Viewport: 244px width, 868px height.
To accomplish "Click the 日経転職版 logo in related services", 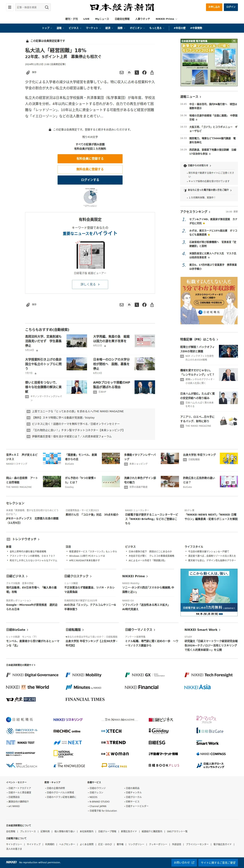I will (20, 719).
